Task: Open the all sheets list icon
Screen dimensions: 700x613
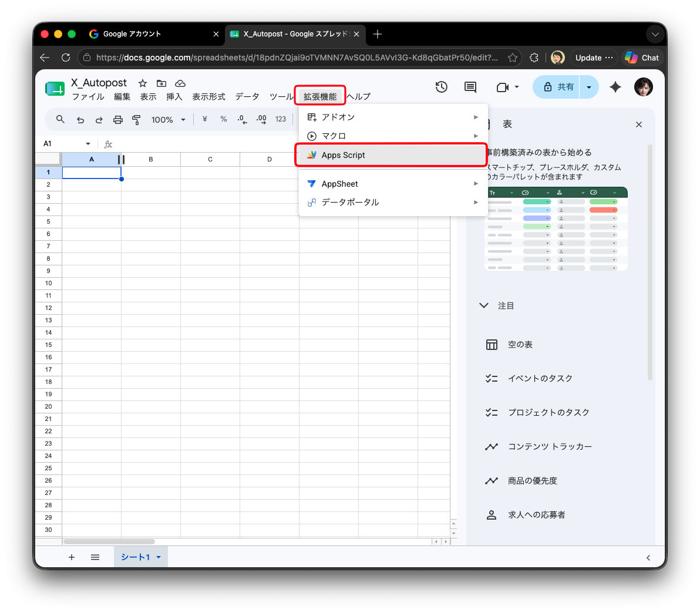Action: pos(95,557)
